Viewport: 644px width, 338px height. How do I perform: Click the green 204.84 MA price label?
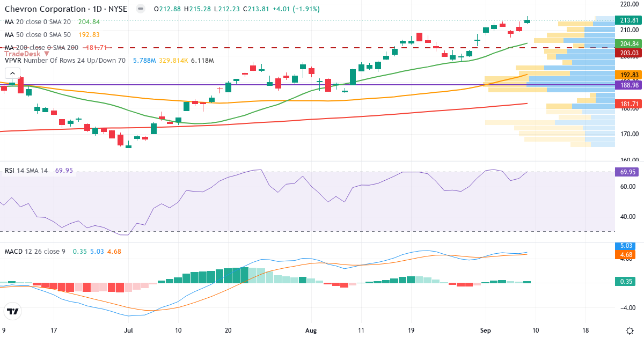pyautogui.click(x=629, y=44)
